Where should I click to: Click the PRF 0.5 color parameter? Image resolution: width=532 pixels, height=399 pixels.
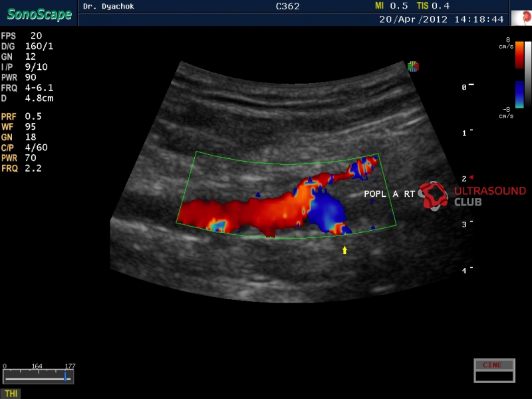click(x=21, y=116)
